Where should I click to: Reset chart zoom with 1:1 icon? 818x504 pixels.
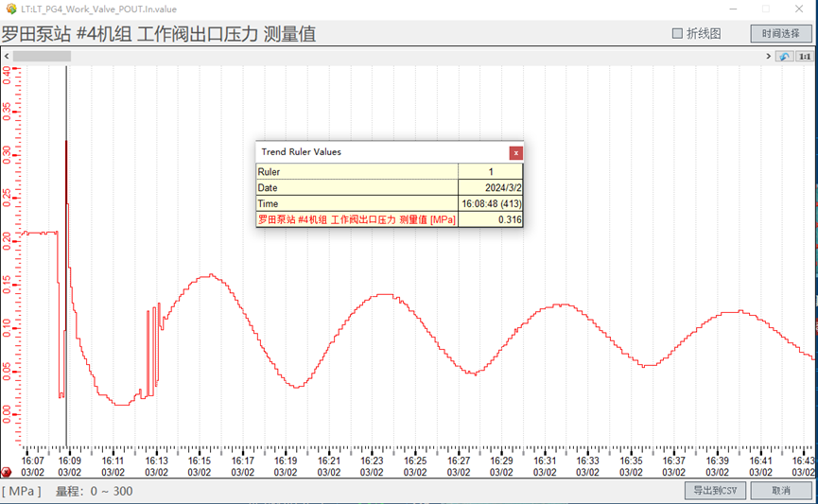pos(805,57)
